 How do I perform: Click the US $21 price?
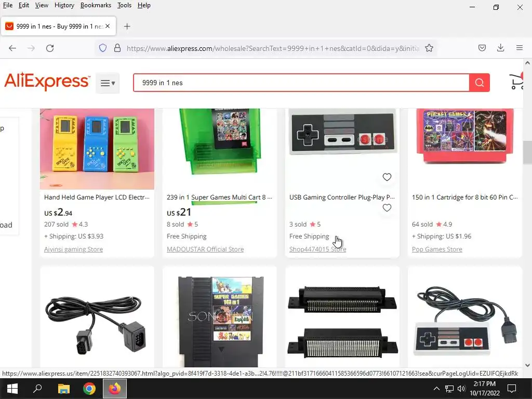tap(179, 212)
